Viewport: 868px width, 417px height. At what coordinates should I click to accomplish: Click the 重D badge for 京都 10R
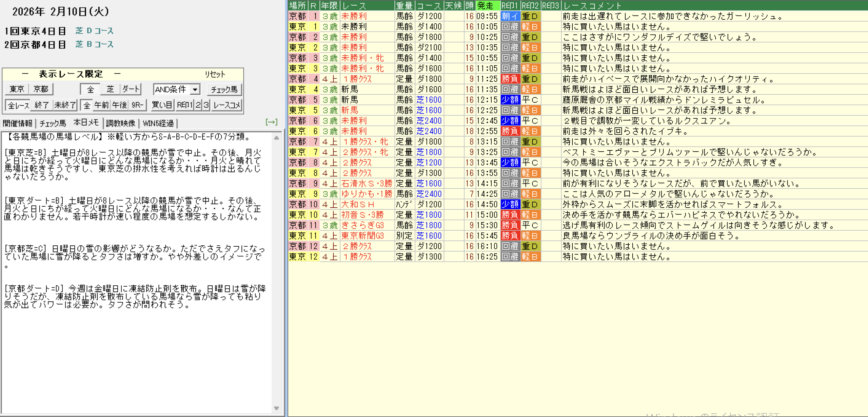530,205
